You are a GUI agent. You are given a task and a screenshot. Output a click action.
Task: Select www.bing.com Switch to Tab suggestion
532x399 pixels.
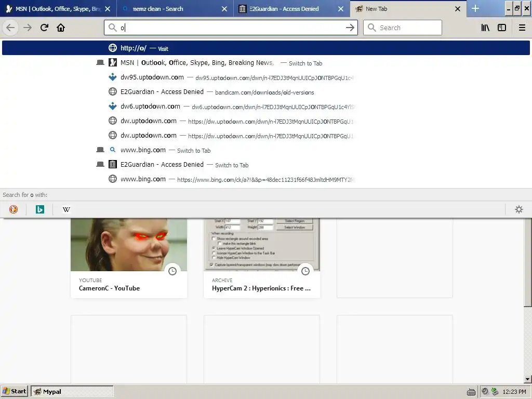click(266, 150)
